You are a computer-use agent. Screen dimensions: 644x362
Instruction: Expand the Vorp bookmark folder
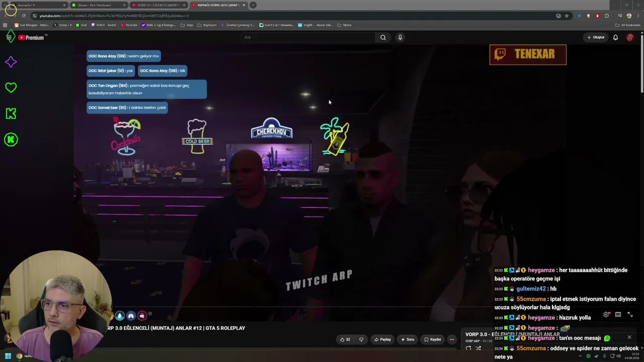[x=187, y=25]
